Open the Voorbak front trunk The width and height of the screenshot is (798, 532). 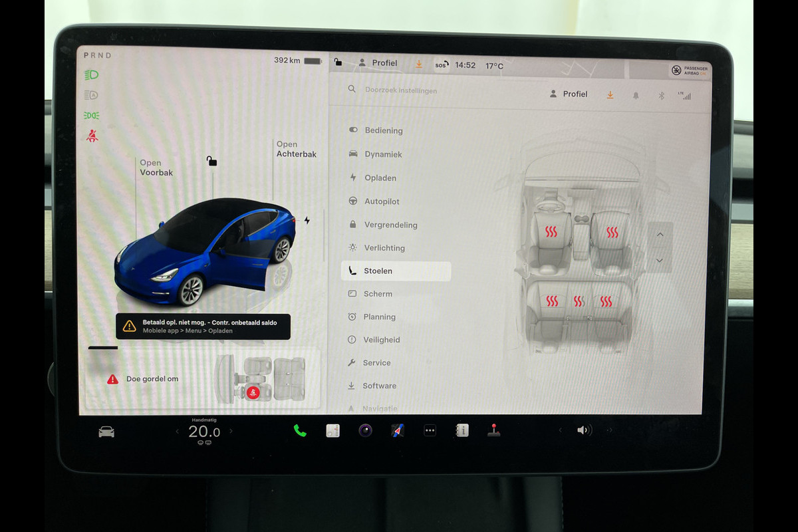point(156,168)
